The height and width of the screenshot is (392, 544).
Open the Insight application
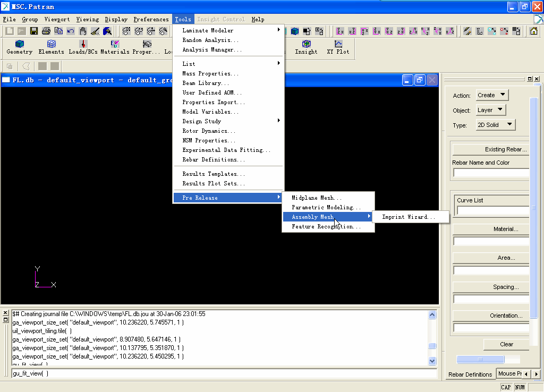(x=306, y=47)
